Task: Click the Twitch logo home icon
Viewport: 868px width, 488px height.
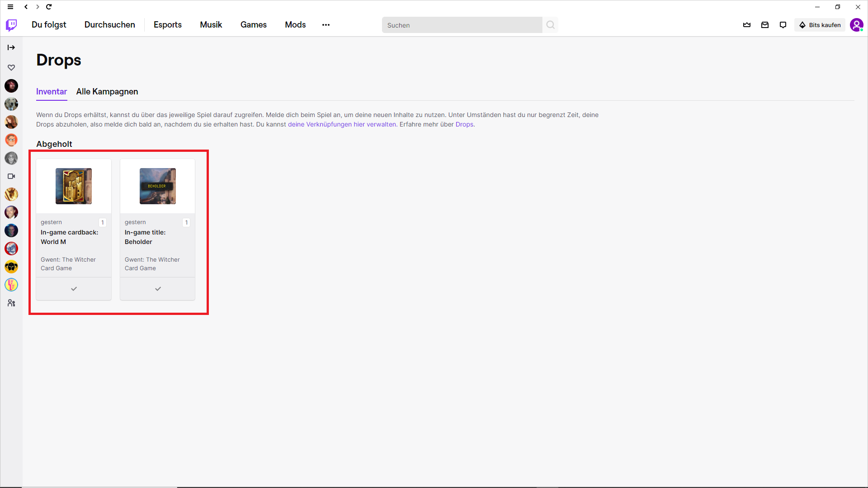Action: [x=11, y=25]
